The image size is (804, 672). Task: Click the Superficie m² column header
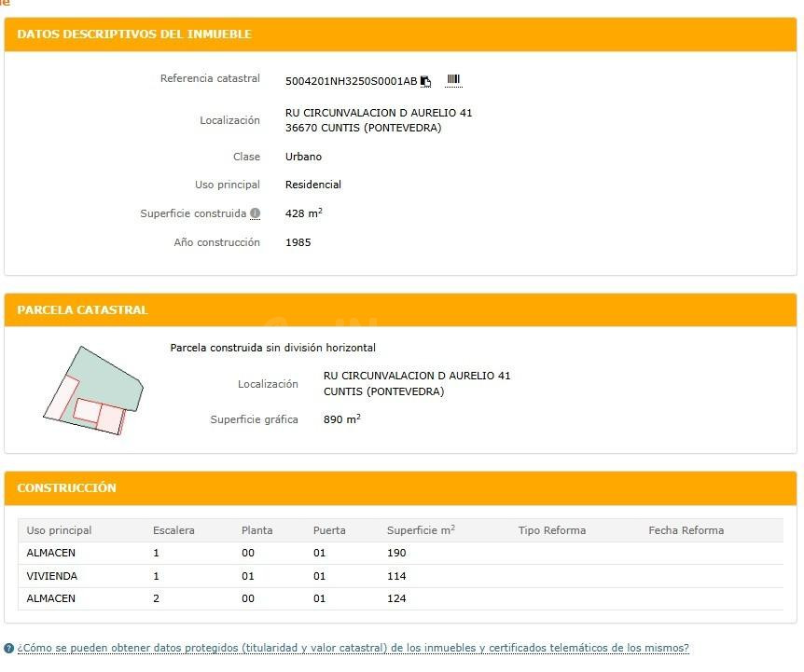pos(421,530)
